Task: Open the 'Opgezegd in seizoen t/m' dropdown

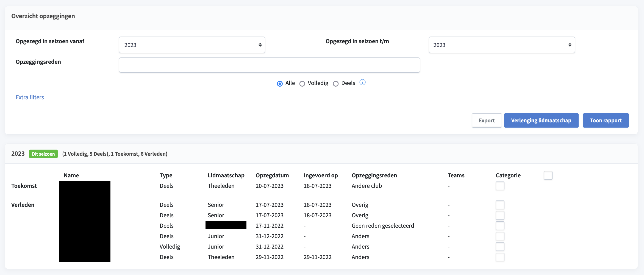Action: point(502,45)
